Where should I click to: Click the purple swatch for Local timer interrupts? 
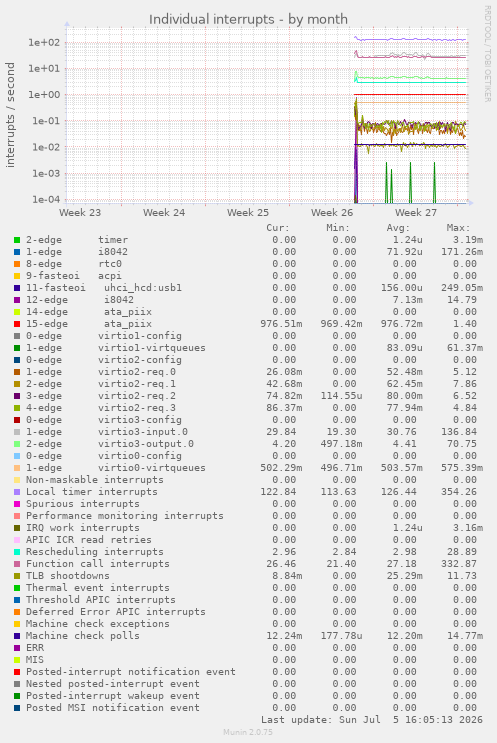point(17,492)
